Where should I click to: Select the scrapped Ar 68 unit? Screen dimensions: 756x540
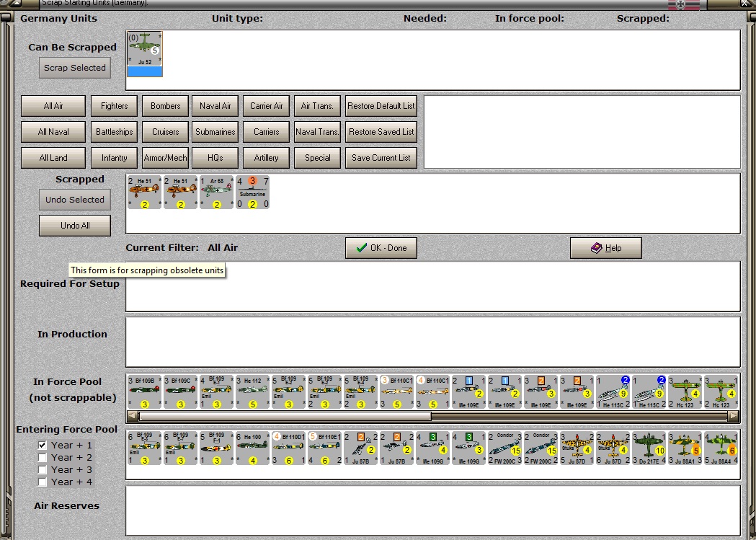[216, 192]
